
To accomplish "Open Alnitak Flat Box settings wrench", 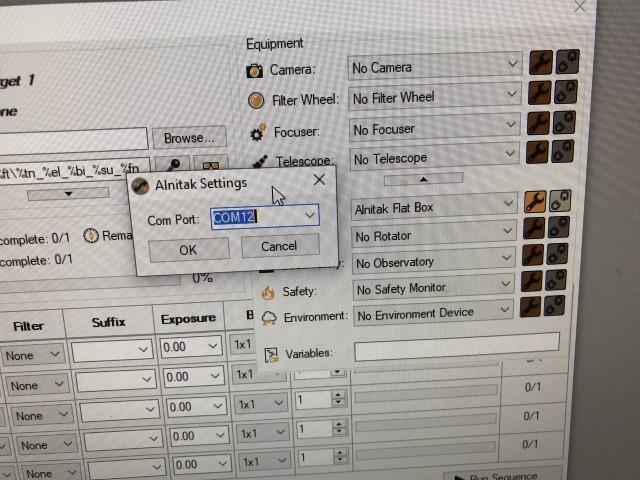I will (535, 202).
